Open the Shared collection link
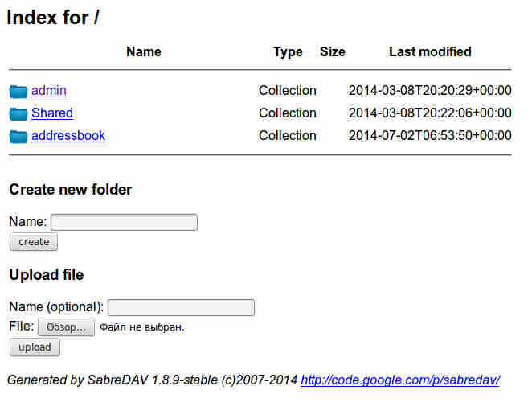Image resolution: width=532 pixels, height=415 pixels. [x=52, y=113]
